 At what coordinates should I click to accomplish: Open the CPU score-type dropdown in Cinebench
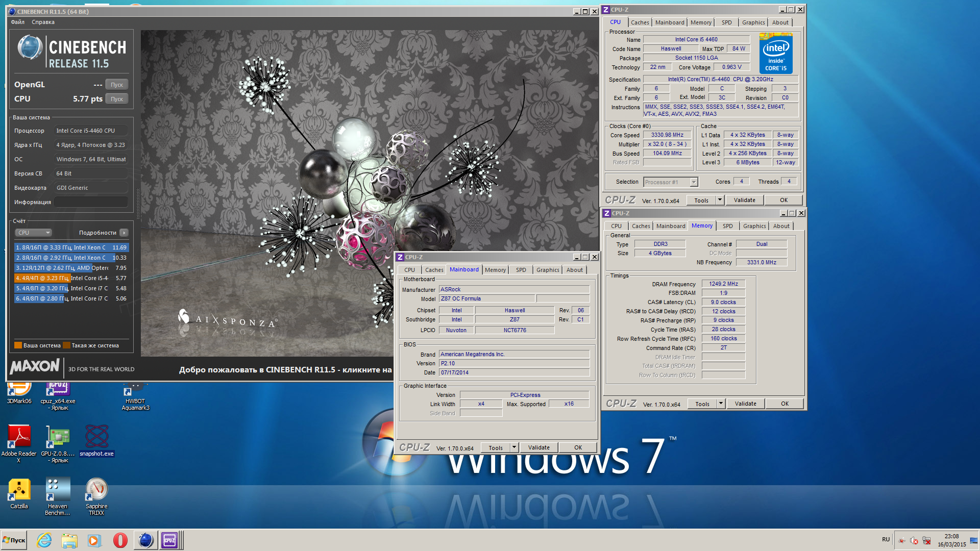34,233
